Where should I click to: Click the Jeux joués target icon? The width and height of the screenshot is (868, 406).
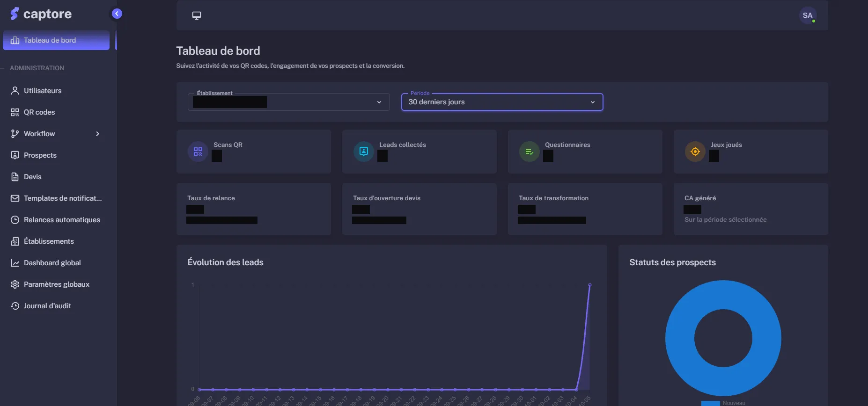[695, 152]
